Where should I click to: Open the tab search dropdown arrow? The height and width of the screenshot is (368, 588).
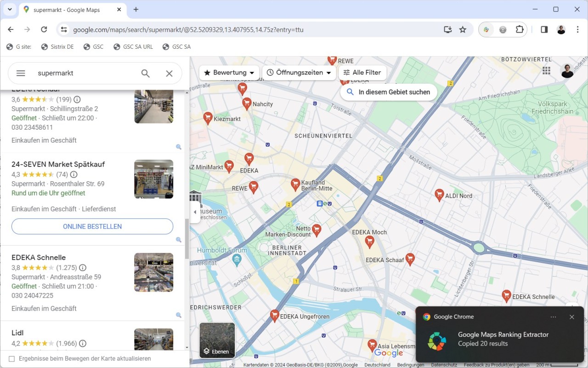[x=10, y=9]
